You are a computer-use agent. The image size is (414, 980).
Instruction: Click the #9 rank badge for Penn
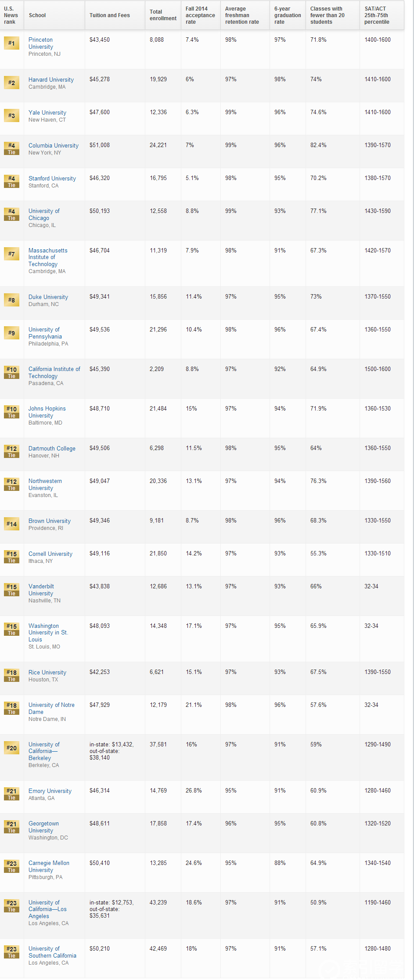tap(11, 333)
